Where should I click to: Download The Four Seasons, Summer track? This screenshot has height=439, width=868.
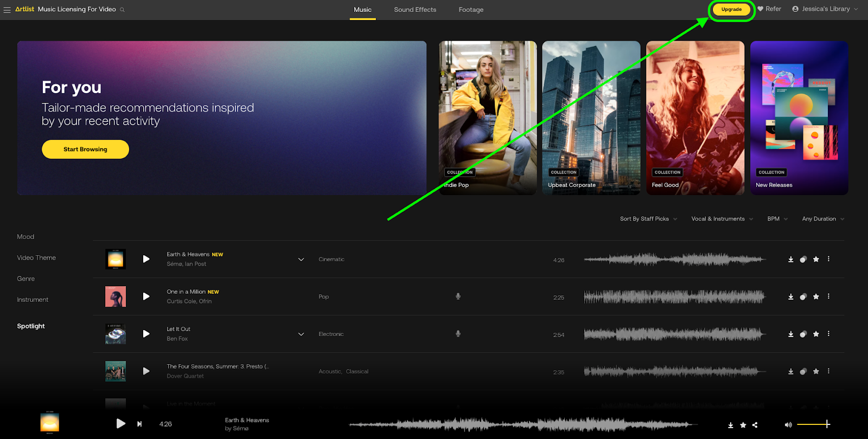click(790, 372)
